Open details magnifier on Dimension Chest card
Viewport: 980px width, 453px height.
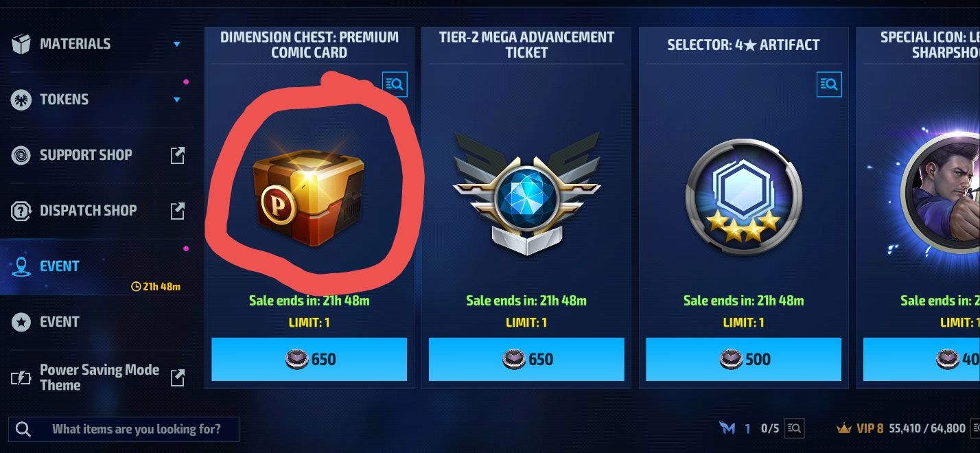tap(395, 84)
